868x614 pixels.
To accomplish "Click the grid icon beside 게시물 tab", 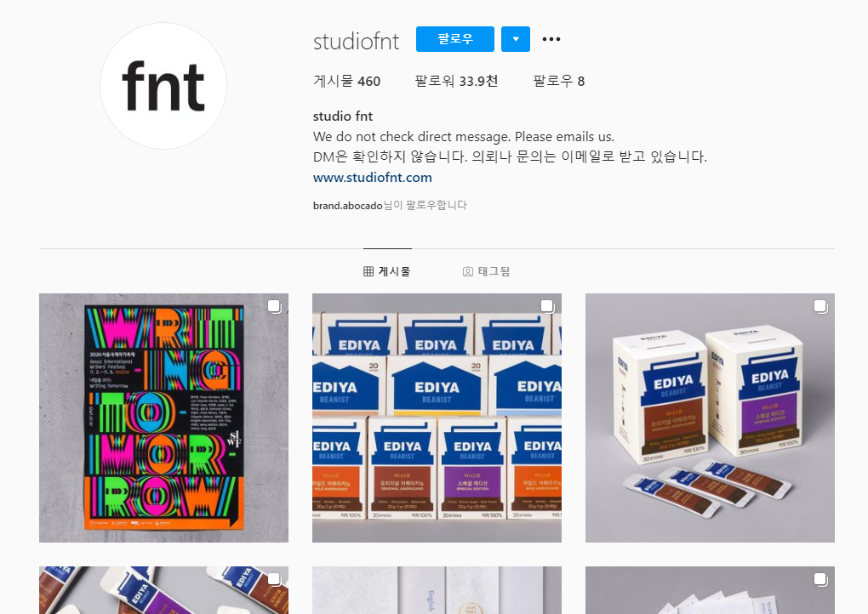I will pos(368,271).
